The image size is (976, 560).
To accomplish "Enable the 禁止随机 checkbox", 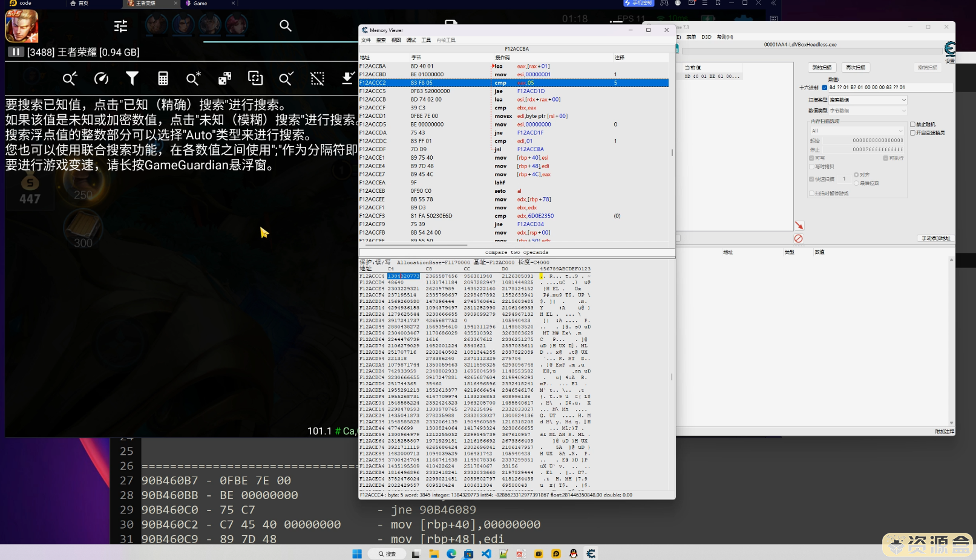I will (x=912, y=125).
